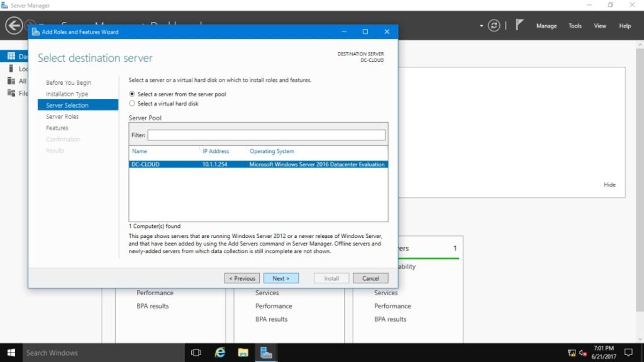Select the DC-CLOUD server row
The width and height of the screenshot is (644, 362).
coord(258,164)
